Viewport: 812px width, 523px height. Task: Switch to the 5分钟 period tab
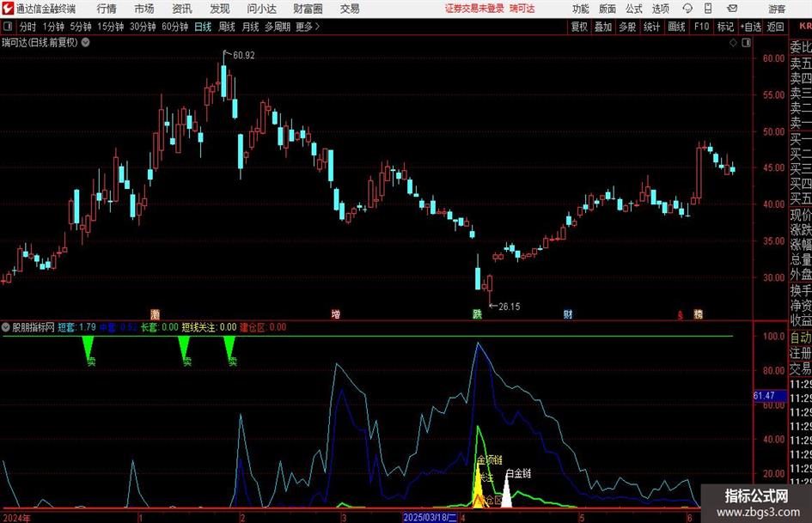click(x=80, y=27)
